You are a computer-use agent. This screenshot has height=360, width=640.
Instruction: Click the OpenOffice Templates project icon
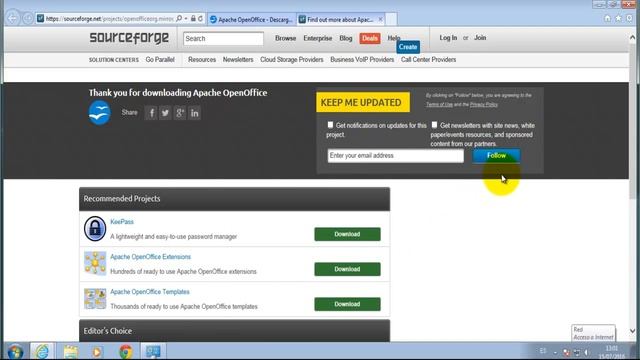[x=95, y=298]
